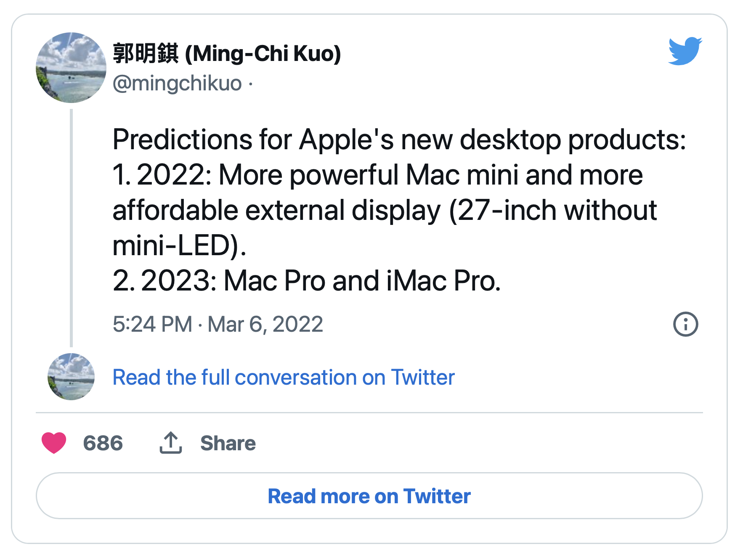743x560 pixels.
Task: Click the blue Twitter bird logo
Action: point(685,51)
